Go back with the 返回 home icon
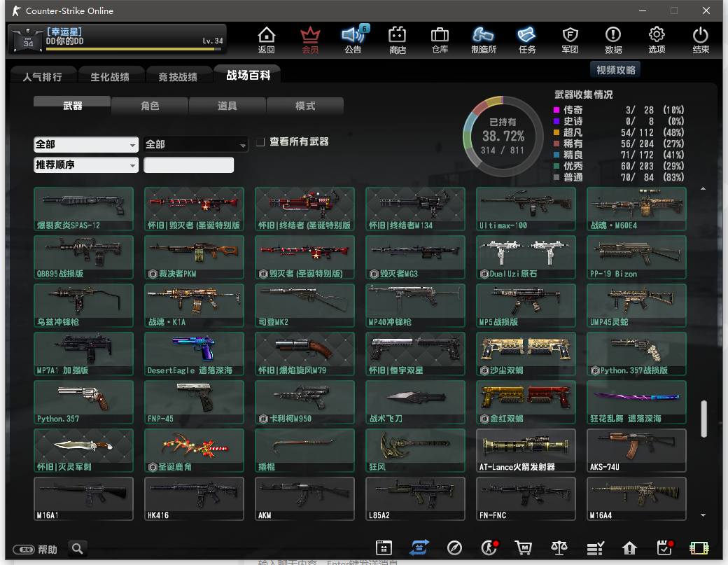 (267, 40)
